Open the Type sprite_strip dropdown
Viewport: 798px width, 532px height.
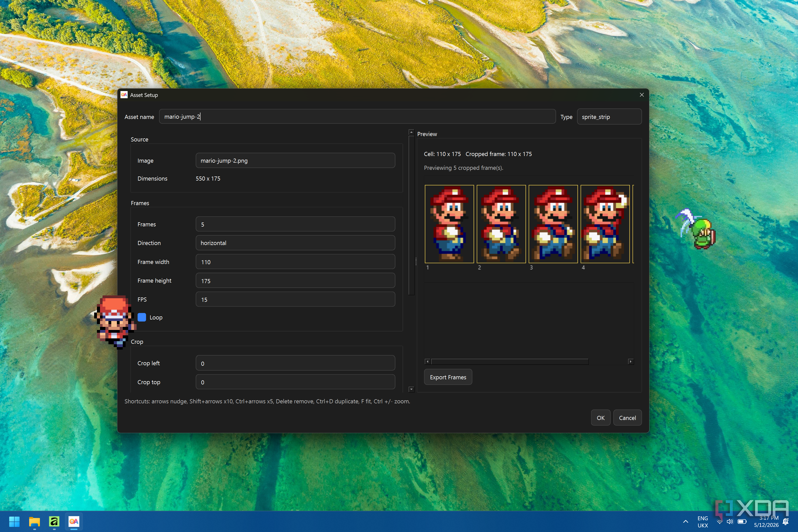(609, 117)
